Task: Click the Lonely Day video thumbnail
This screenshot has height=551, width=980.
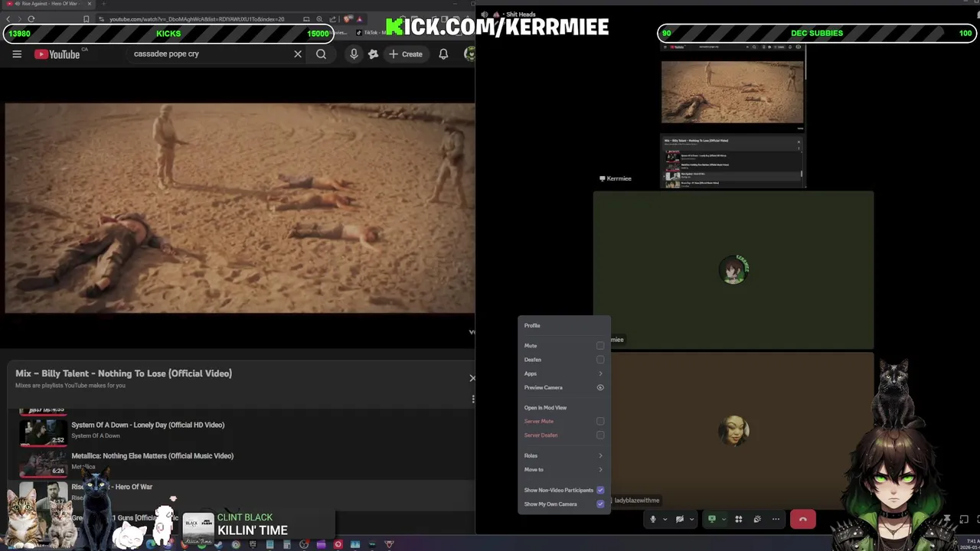Action: coord(43,432)
